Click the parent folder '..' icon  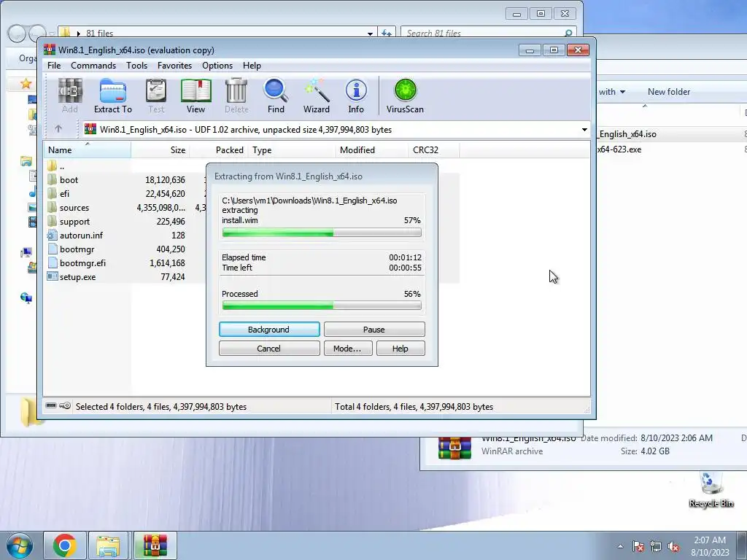pos(52,166)
